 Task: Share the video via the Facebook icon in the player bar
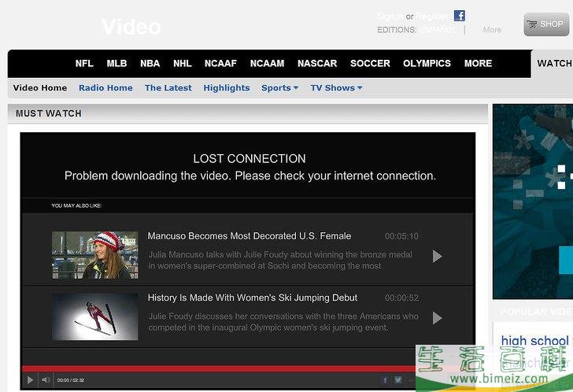(x=385, y=380)
